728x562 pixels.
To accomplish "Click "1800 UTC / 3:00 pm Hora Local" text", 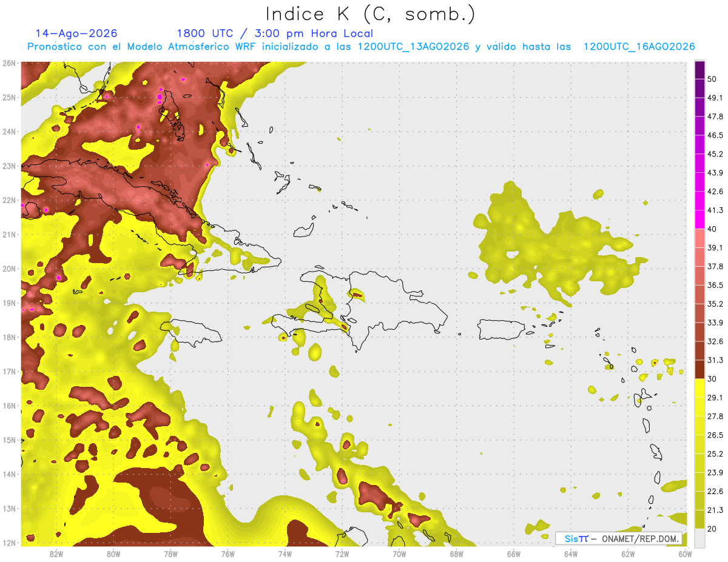I will point(275,34).
